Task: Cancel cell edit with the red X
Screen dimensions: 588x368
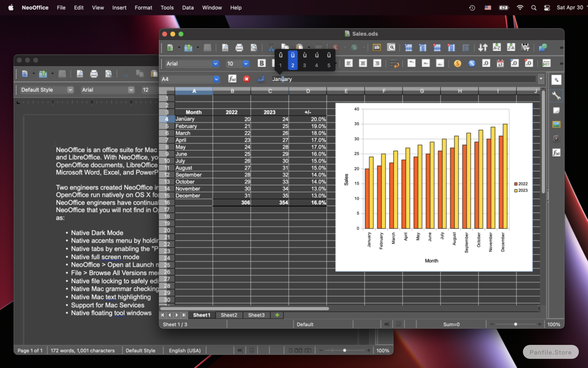Action: (x=246, y=79)
